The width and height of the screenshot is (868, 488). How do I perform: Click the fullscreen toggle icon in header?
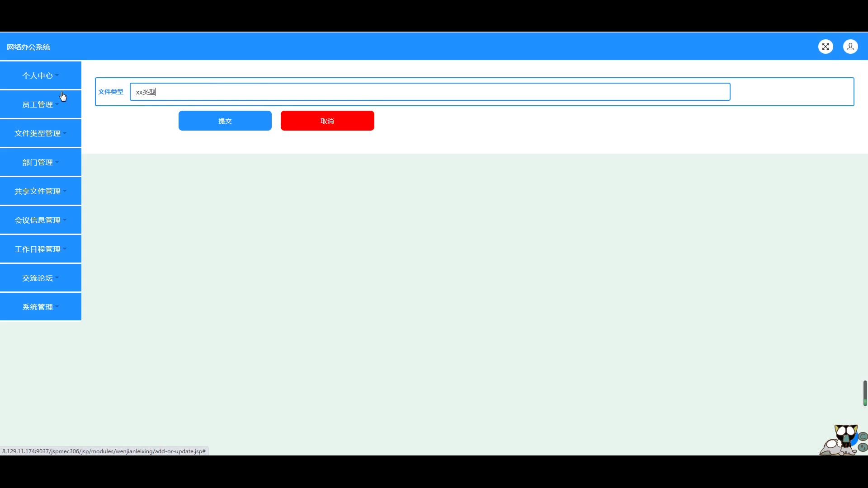826,47
